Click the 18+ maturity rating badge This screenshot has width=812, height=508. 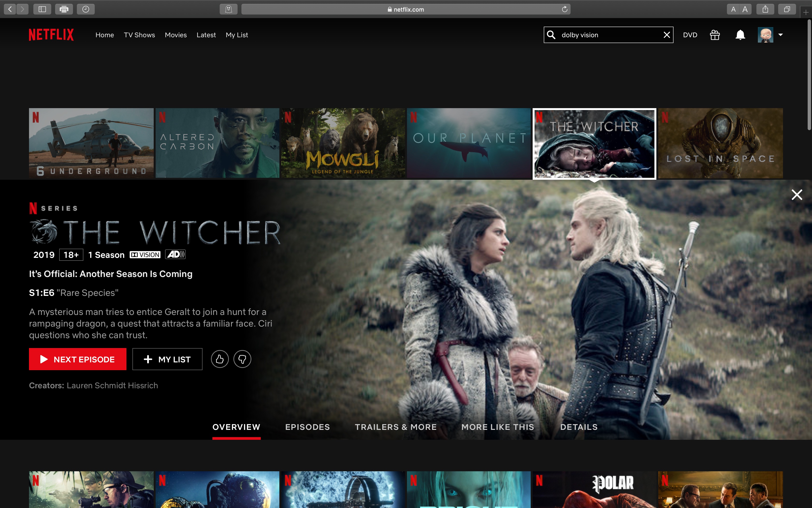[x=71, y=255]
